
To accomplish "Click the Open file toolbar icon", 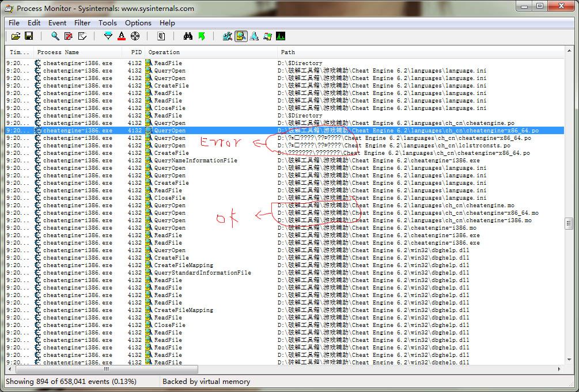I will tap(16, 36).
